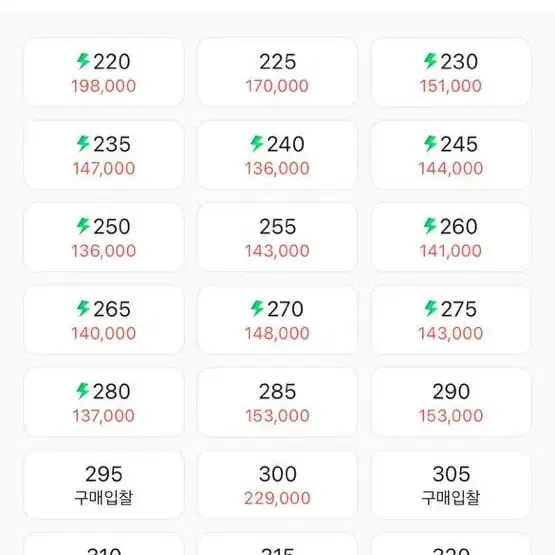The image size is (555, 555).
Task: Tap the express delivery bolt next to 230
Action: coord(431,61)
